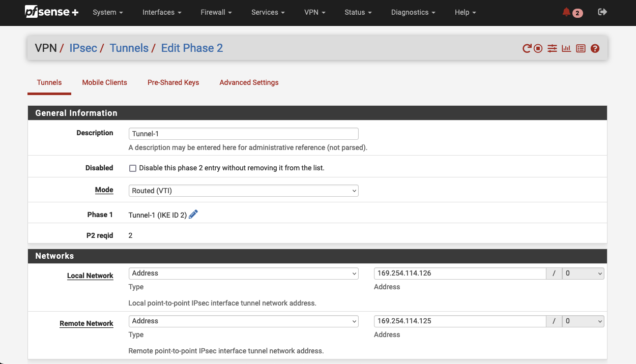Open the Local Network Type dropdown
The image size is (636, 364).
point(243,273)
